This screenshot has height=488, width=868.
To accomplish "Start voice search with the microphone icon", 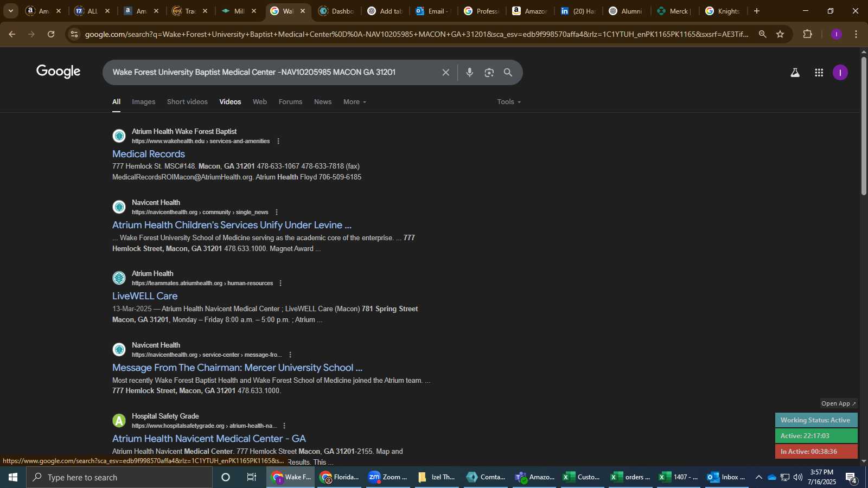I will pos(470,72).
